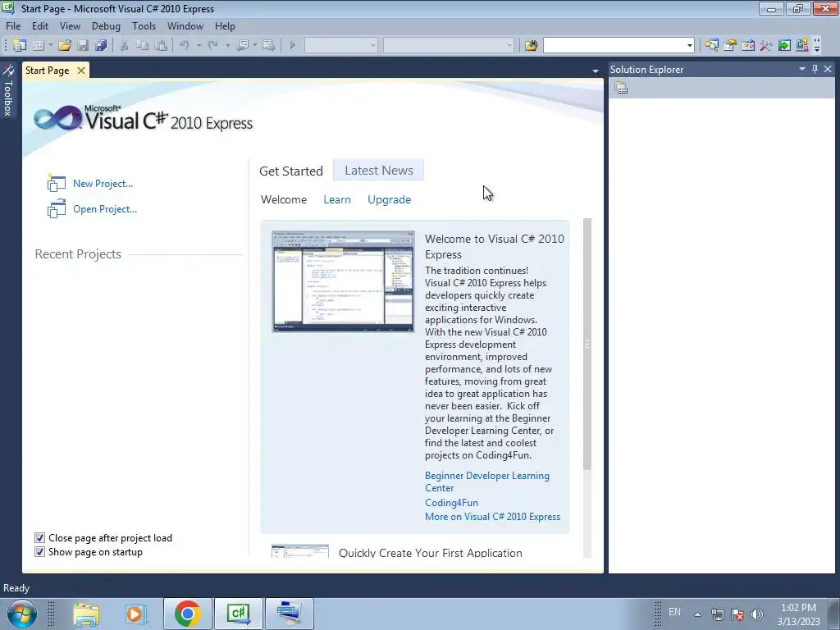Click the Navigate Backward toolbar icon
This screenshot has height=630, width=840.
pyautogui.click(x=243, y=46)
